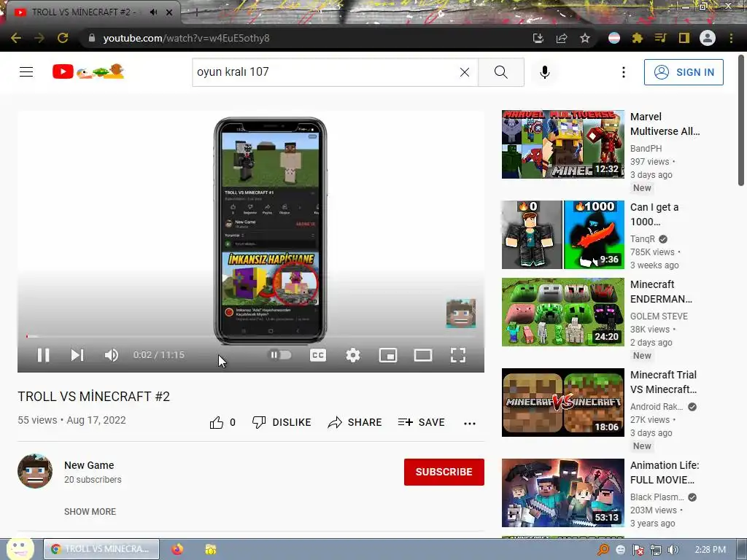Click the page vertical scrollbar

741,120
